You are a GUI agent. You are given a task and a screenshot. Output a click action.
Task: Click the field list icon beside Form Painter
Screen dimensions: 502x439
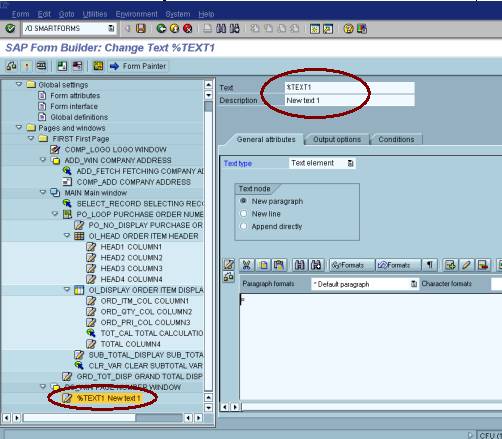98,66
